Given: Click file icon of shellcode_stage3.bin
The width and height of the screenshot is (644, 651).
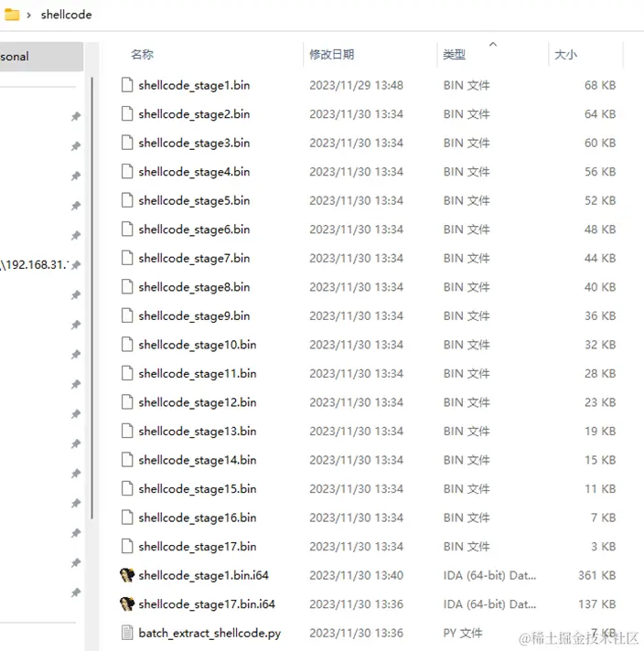Looking at the screenshot, I should tap(127, 143).
